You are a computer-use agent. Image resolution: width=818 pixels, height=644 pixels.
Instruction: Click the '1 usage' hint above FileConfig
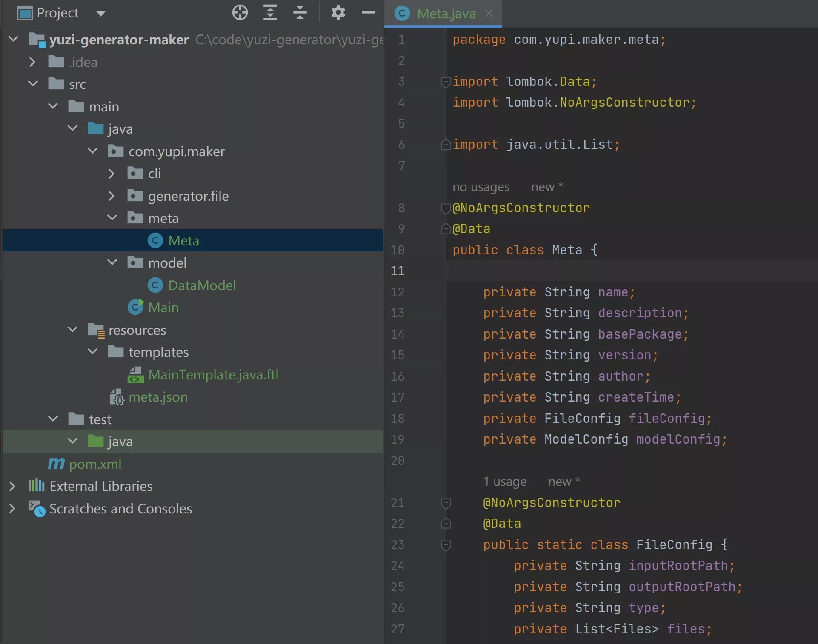click(x=505, y=482)
